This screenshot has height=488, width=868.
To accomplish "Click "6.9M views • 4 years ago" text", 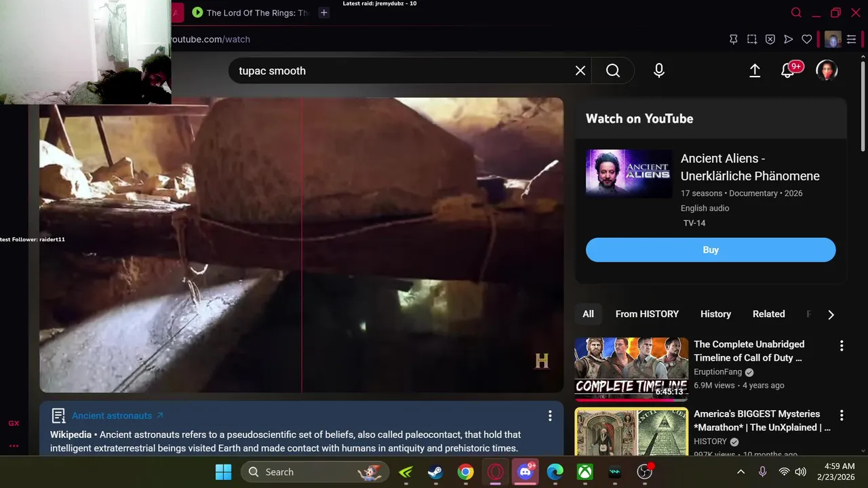I will [x=738, y=385].
